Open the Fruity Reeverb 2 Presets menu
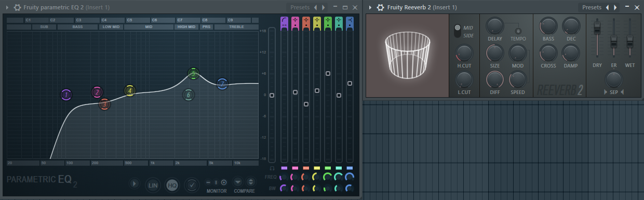 coord(592,7)
